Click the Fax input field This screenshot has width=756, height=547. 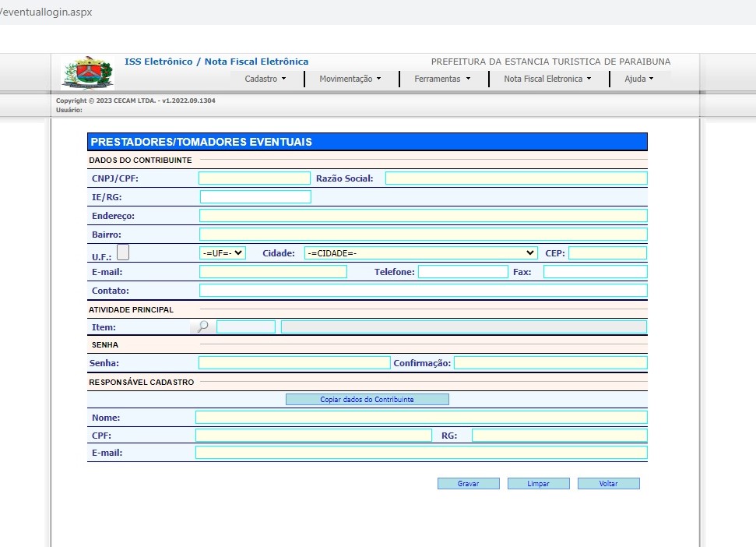595,272
